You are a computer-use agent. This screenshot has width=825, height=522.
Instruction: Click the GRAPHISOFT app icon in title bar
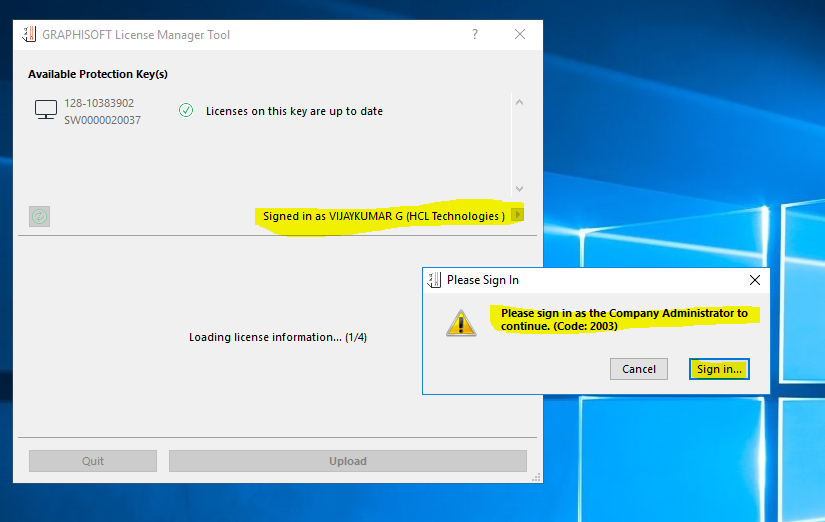tap(29, 34)
